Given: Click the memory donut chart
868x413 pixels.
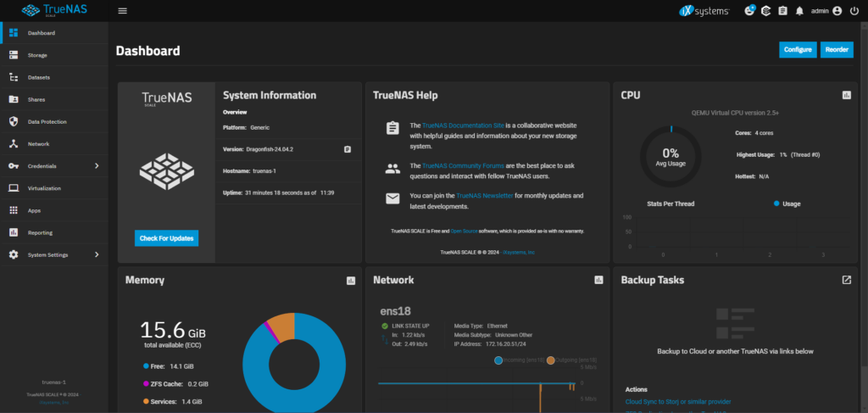Looking at the screenshot, I should click(294, 363).
